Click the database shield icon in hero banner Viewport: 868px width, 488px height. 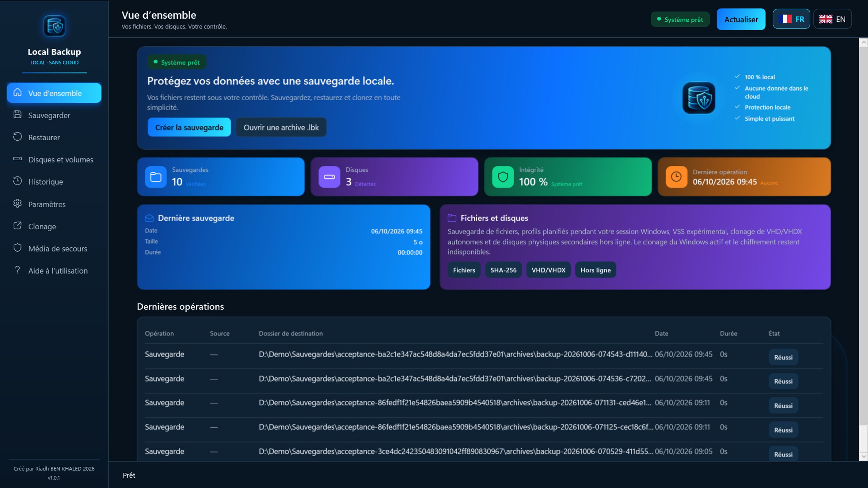(699, 98)
